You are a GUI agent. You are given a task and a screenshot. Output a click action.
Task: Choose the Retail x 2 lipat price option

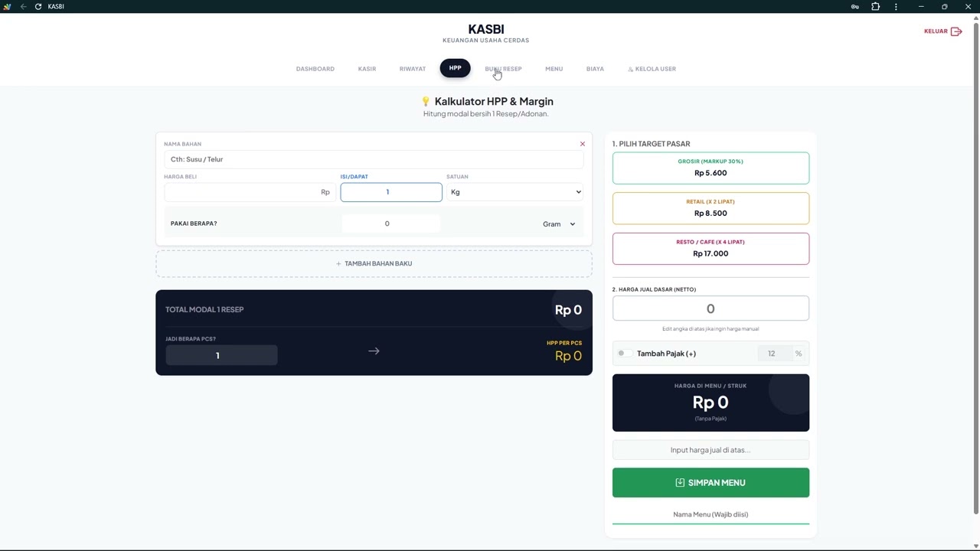pyautogui.click(x=710, y=208)
